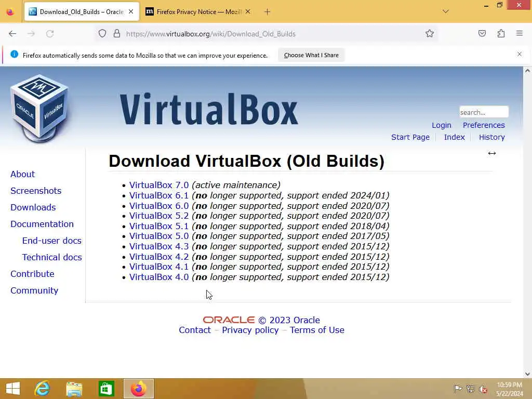Click the Oracle logo in the footer
This screenshot has width=532, height=399.
229,320
